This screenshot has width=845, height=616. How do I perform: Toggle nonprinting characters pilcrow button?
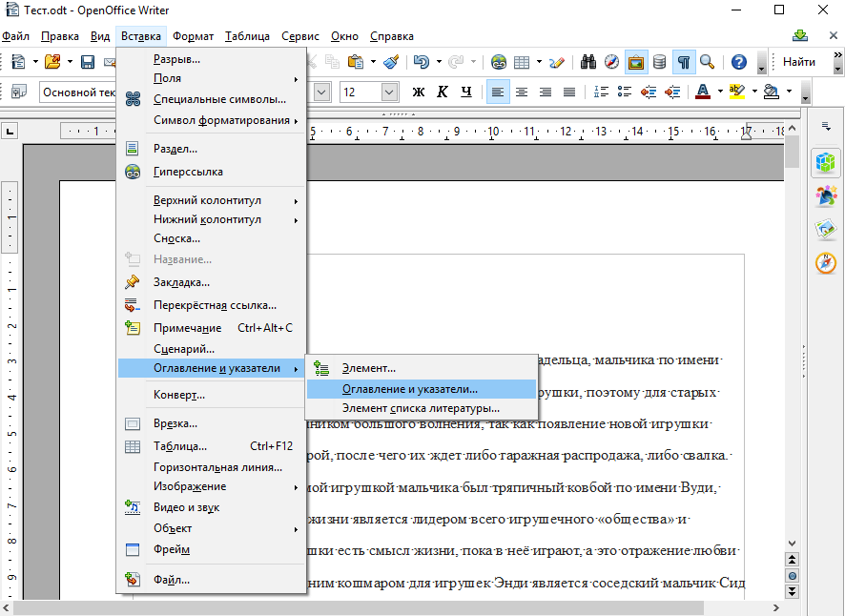pos(684,62)
